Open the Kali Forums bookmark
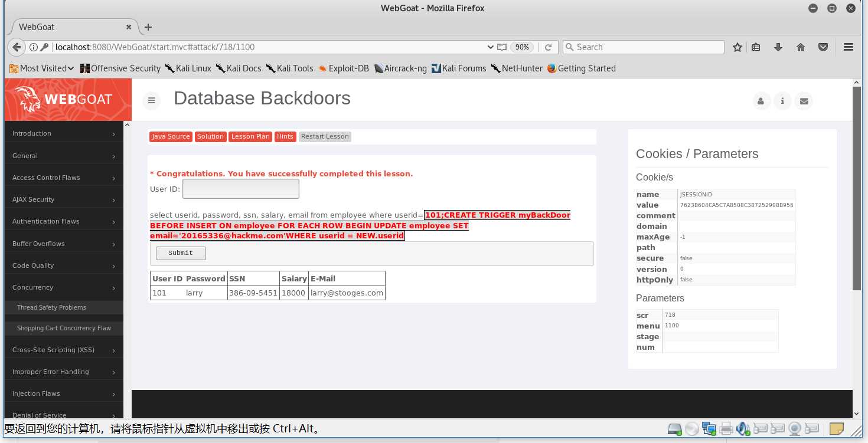This screenshot has width=868, height=443. (x=459, y=68)
